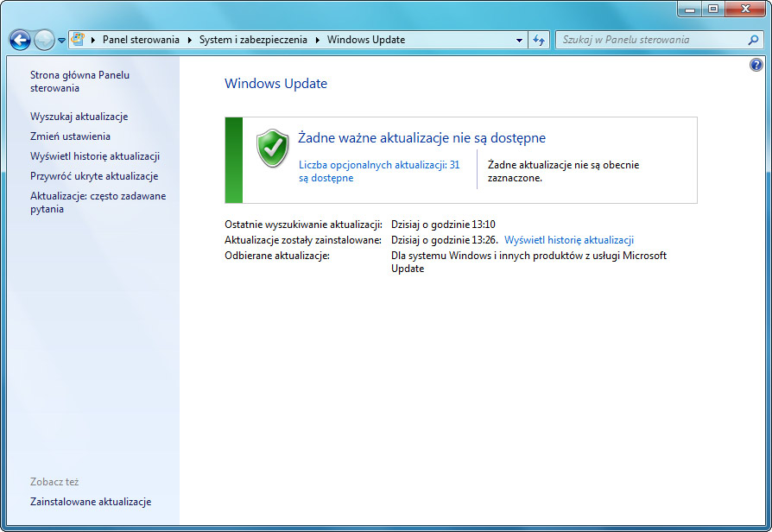
Task: Click Dzisiaj o godzinie 13:26 text
Action: point(444,240)
